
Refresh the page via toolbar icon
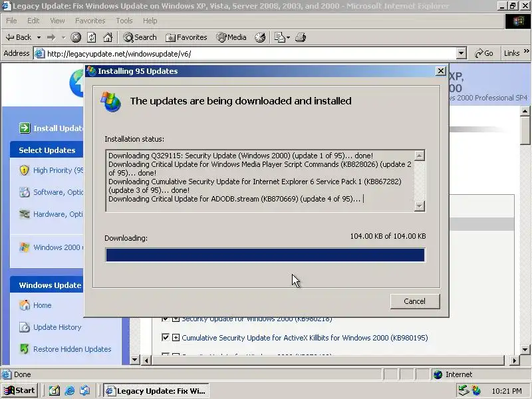click(x=92, y=37)
